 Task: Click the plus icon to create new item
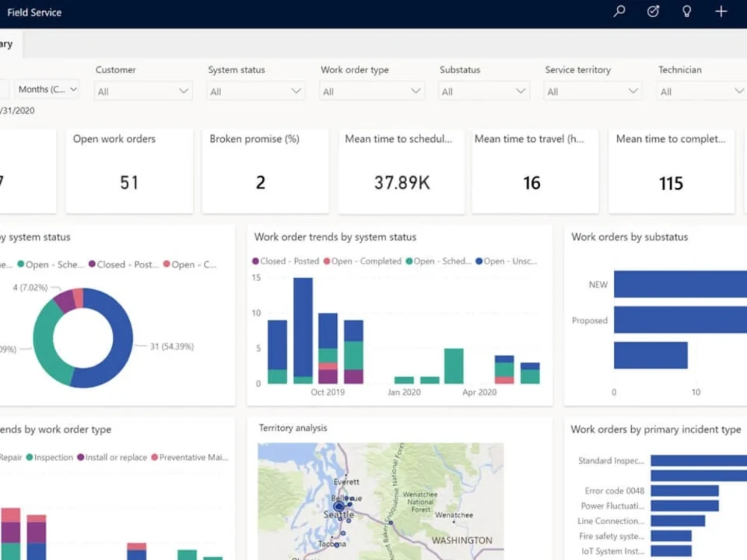tap(720, 11)
